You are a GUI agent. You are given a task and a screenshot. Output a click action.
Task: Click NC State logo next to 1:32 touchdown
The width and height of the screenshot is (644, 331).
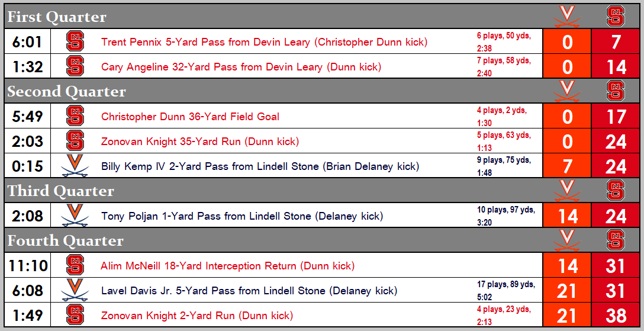[x=75, y=66]
